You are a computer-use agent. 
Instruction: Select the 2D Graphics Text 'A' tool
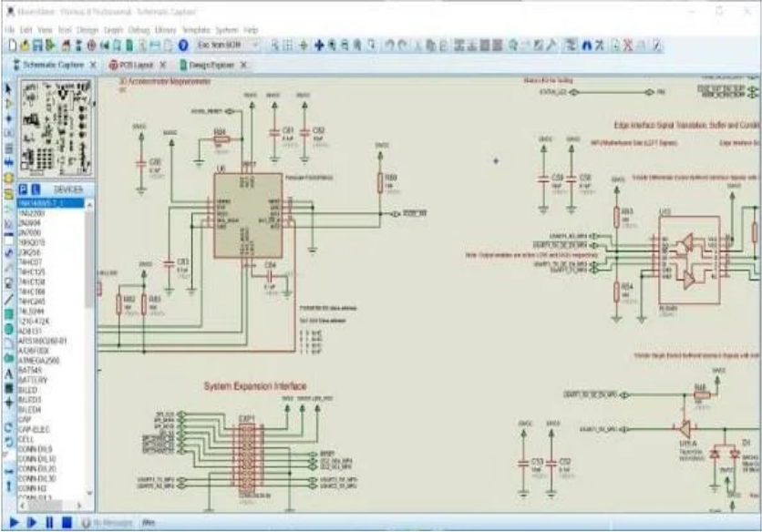(x=8, y=373)
